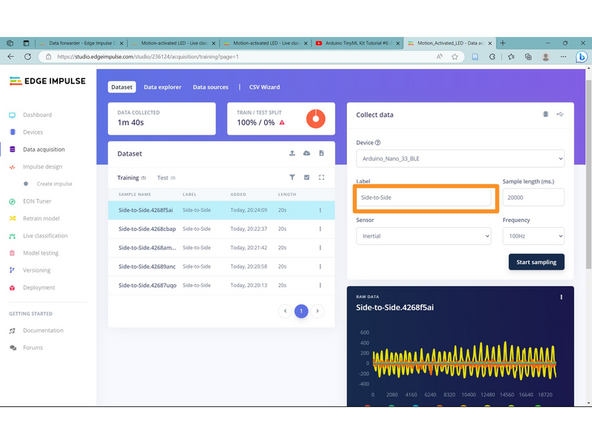592x444 pixels.
Task: Open the menu for sample Side-to-Side.42687uqo
Action: coord(320,285)
